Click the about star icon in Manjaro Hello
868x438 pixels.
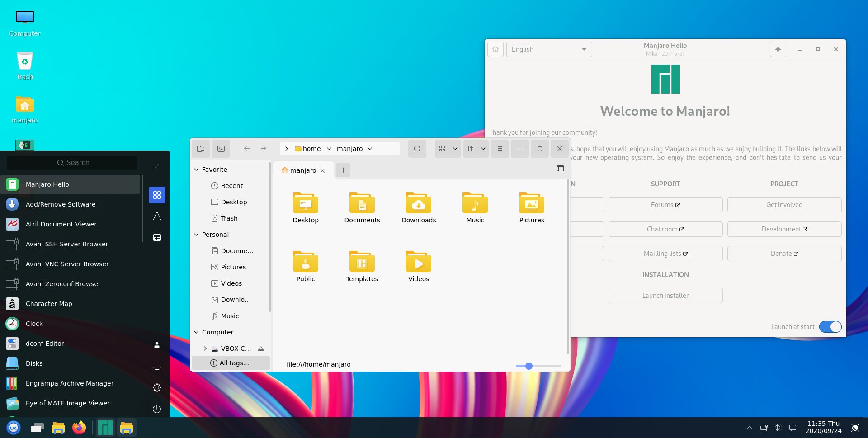[778, 49]
